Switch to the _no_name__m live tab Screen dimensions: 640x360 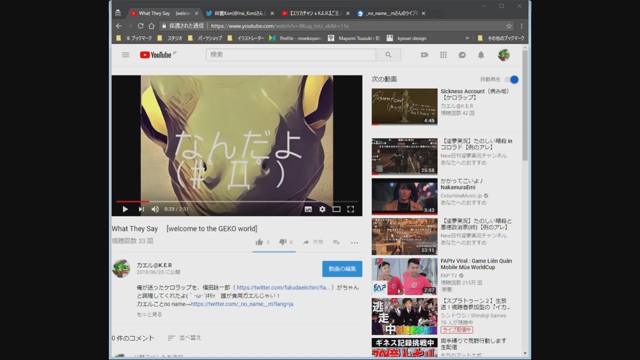point(391,13)
